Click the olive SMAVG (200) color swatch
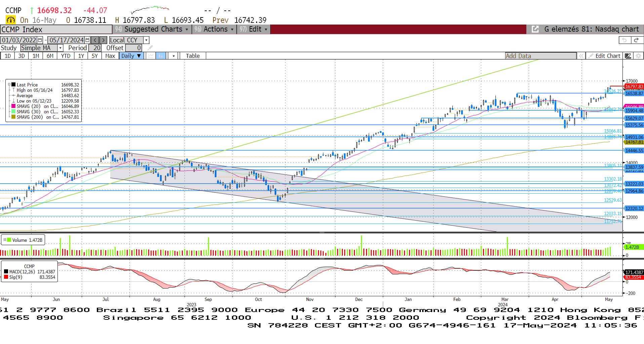 (13, 117)
